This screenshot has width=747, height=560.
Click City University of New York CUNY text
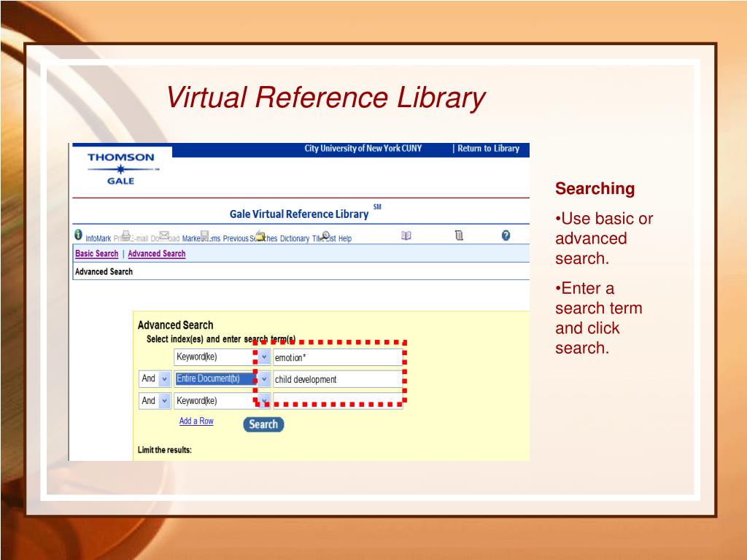363,149
